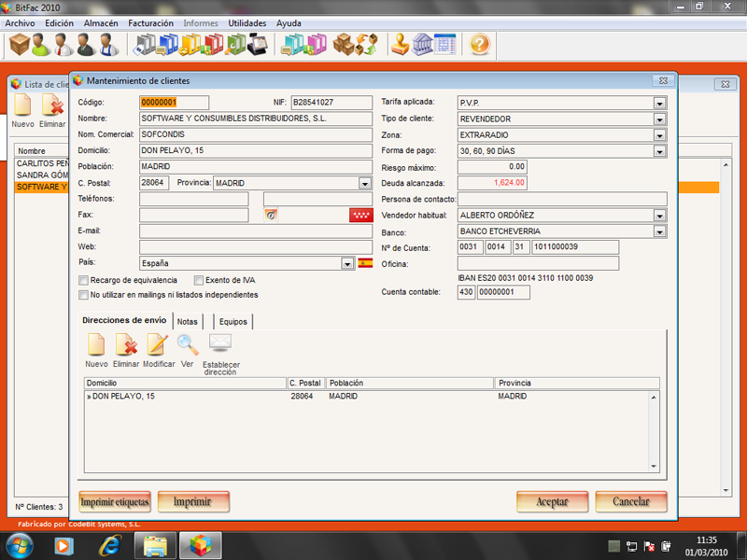Click the Persona de contacto field

tap(562, 199)
